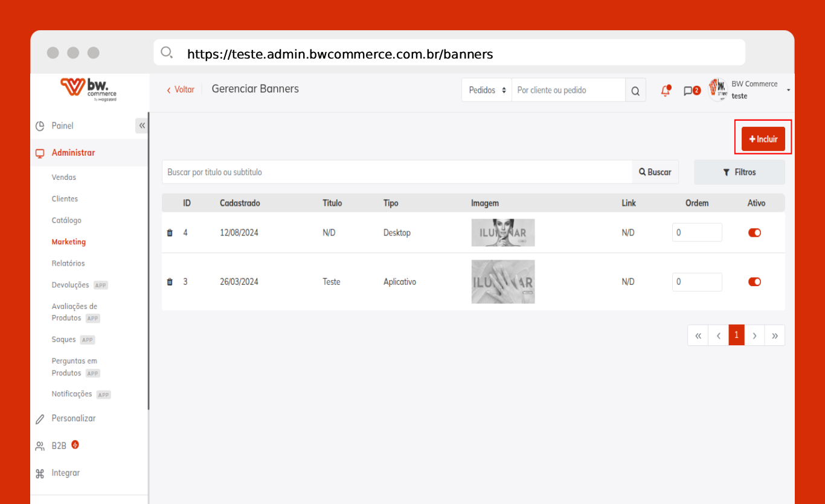The width and height of the screenshot is (825, 504).
Task: Click the Incluir button
Action: point(763,139)
